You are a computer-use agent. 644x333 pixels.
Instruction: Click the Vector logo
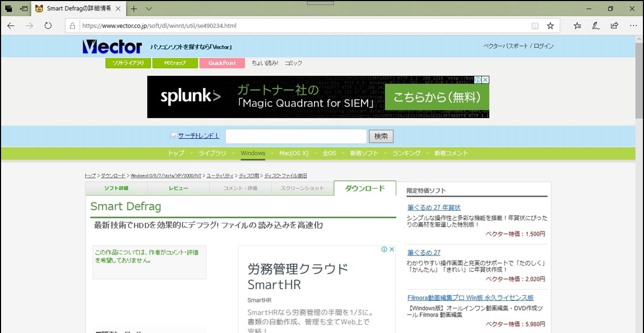click(112, 47)
